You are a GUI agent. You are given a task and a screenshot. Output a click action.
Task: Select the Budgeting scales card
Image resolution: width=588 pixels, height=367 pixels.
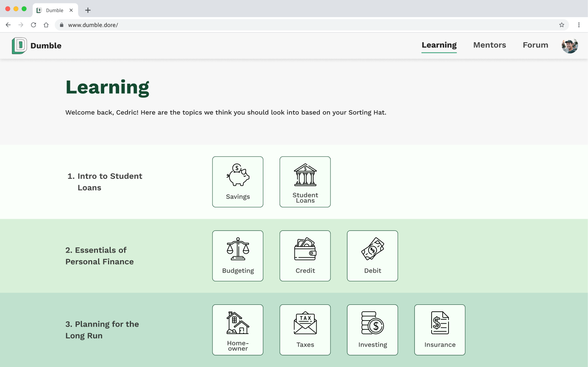click(x=238, y=256)
